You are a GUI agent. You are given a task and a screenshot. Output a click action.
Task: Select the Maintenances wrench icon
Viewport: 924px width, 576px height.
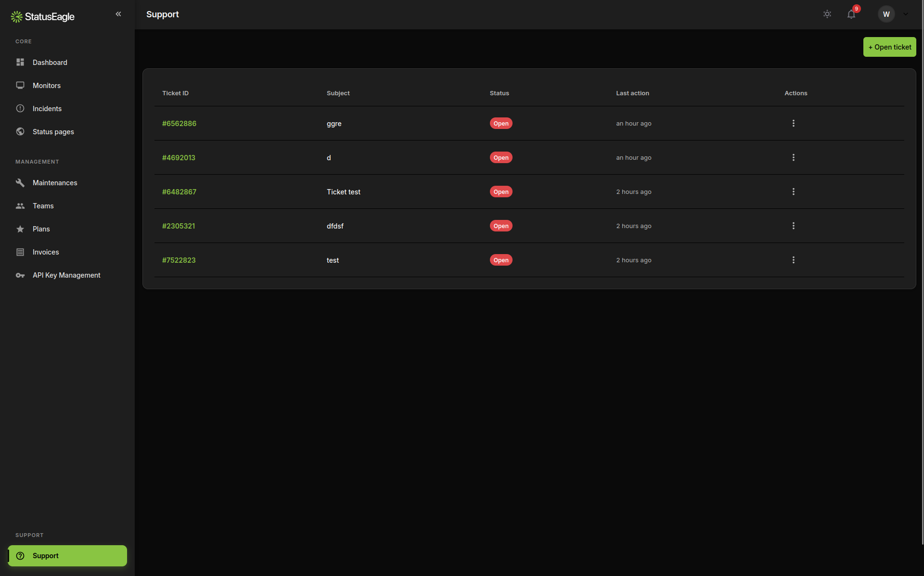(20, 182)
